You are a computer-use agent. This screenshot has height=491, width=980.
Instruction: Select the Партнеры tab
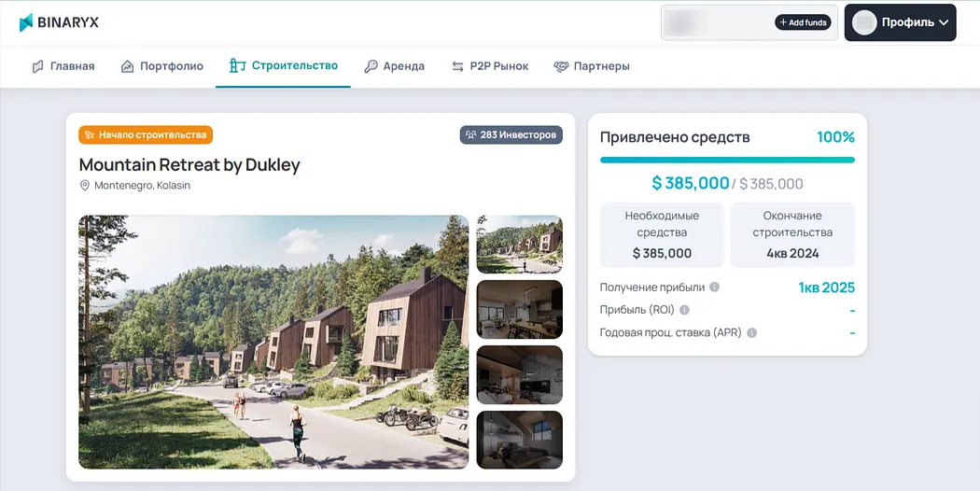pyautogui.click(x=591, y=65)
